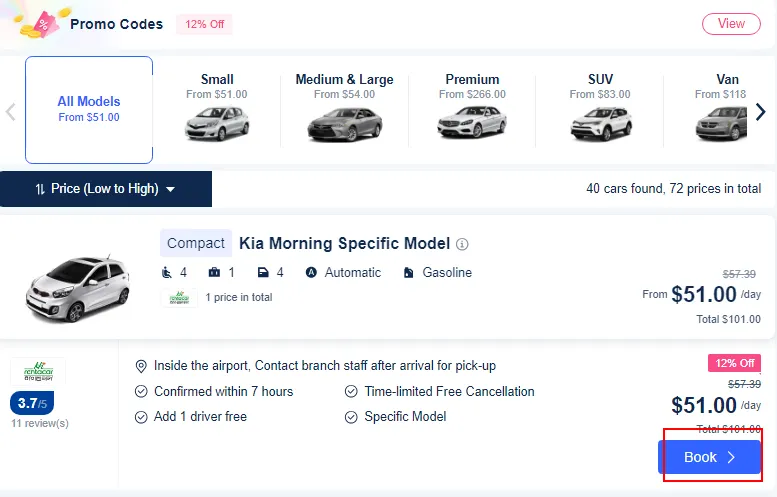Click the Medium & Large car thumbnail

point(345,124)
